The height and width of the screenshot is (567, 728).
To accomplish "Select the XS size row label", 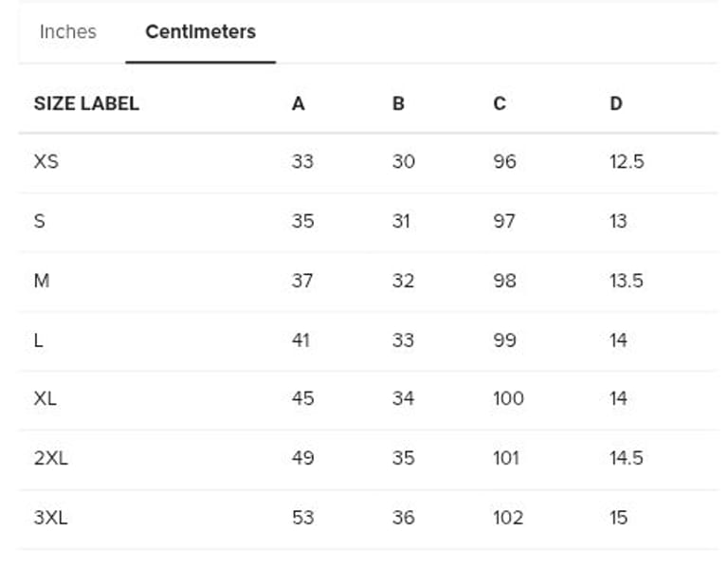I will (45, 162).
